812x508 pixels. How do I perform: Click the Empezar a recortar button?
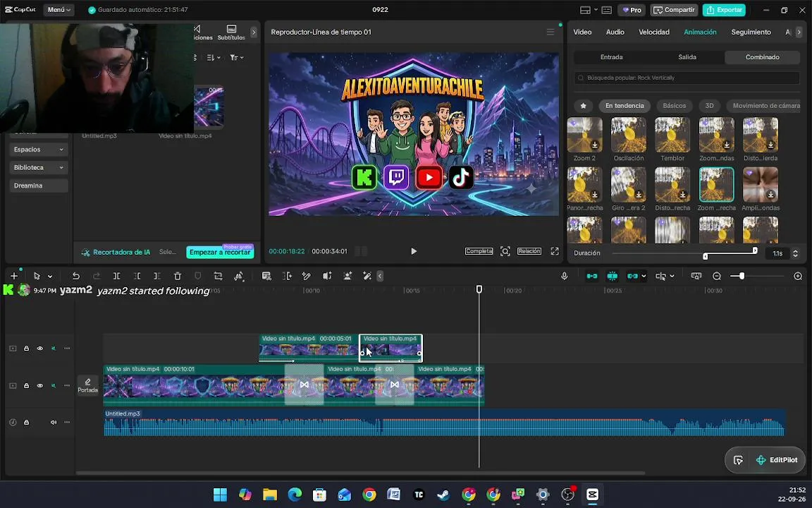(x=220, y=252)
